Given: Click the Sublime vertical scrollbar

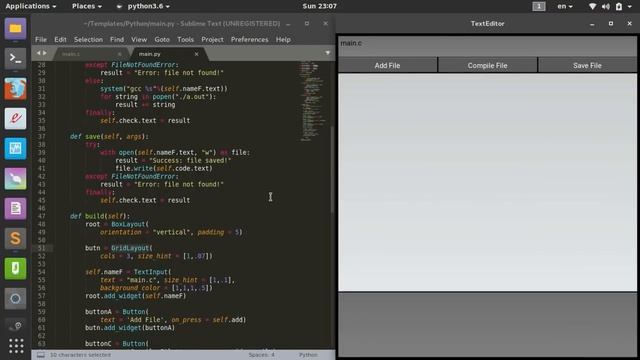Looking at the screenshot, I should click(x=332, y=169).
